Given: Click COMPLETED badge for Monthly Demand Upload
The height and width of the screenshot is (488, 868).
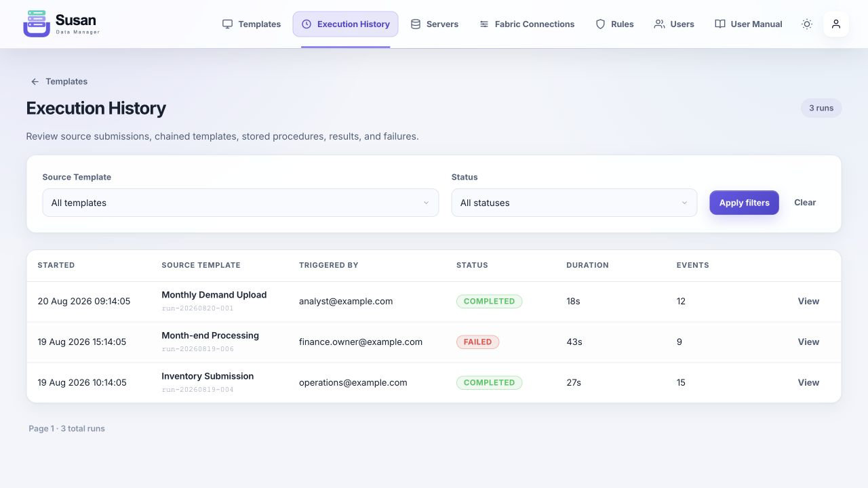Looking at the screenshot, I should point(489,302).
